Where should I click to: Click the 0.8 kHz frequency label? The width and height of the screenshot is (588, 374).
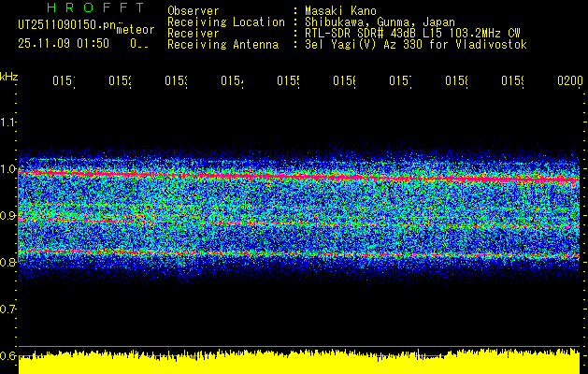7,262
